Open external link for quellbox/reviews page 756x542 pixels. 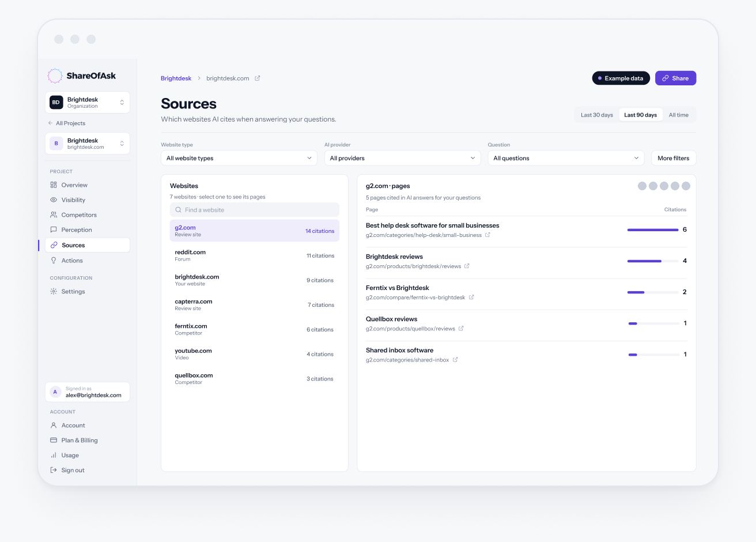(x=461, y=328)
